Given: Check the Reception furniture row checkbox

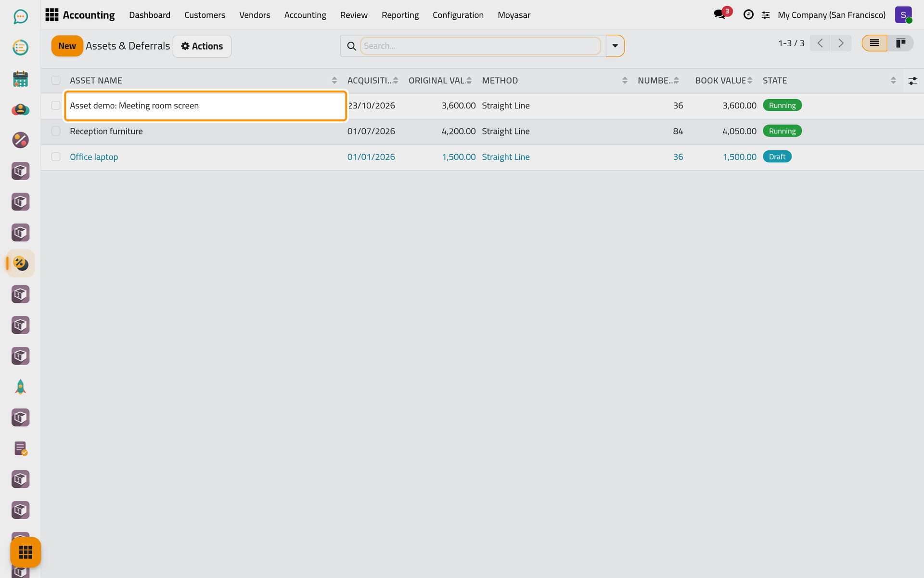Looking at the screenshot, I should point(56,131).
